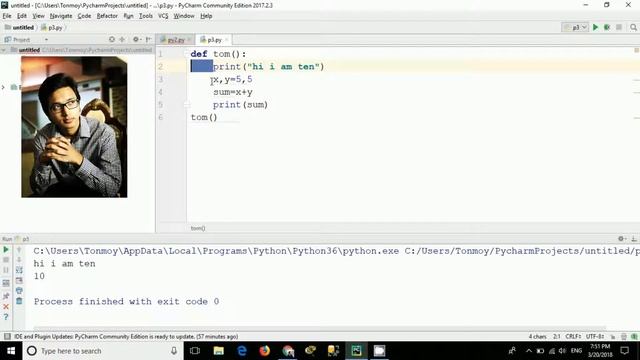The width and height of the screenshot is (640, 360).
Task: Click the down stack trace arrow
Action: coord(19,260)
